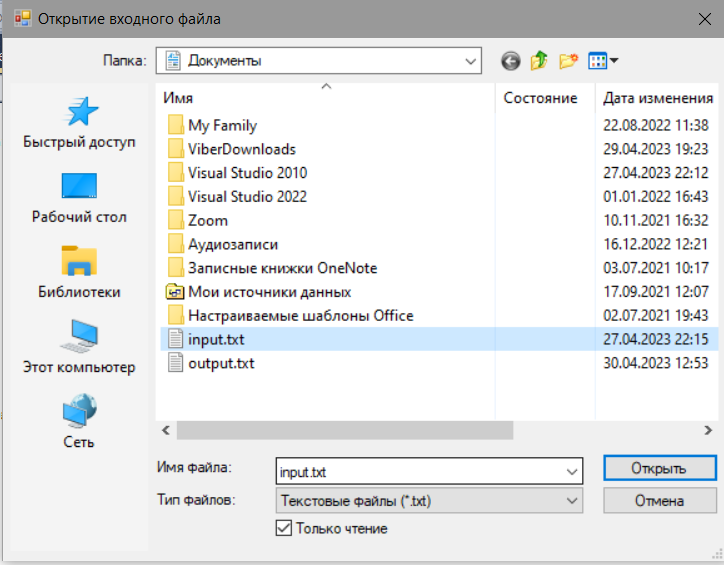Select the Visual Studio 2022 folder
Image resolution: width=724 pixels, height=565 pixels.
pyautogui.click(x=247, y=197)
